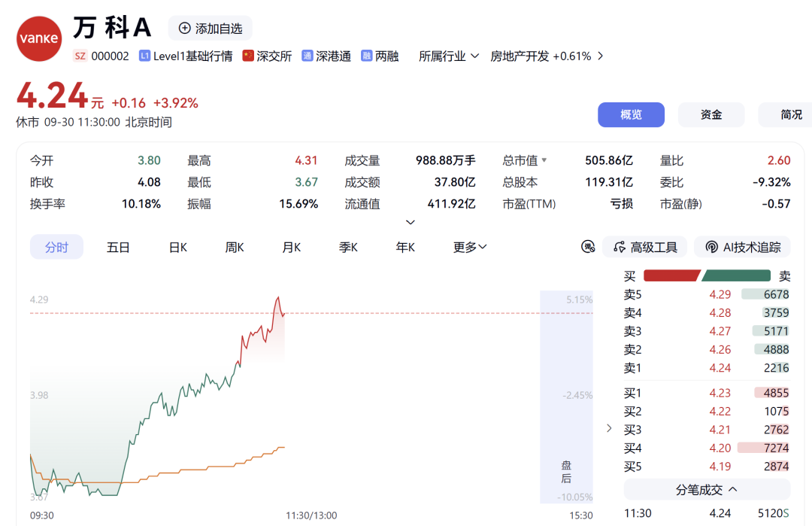Select the 年K chart tab
812x526 pixels.
tap(405, 247)
